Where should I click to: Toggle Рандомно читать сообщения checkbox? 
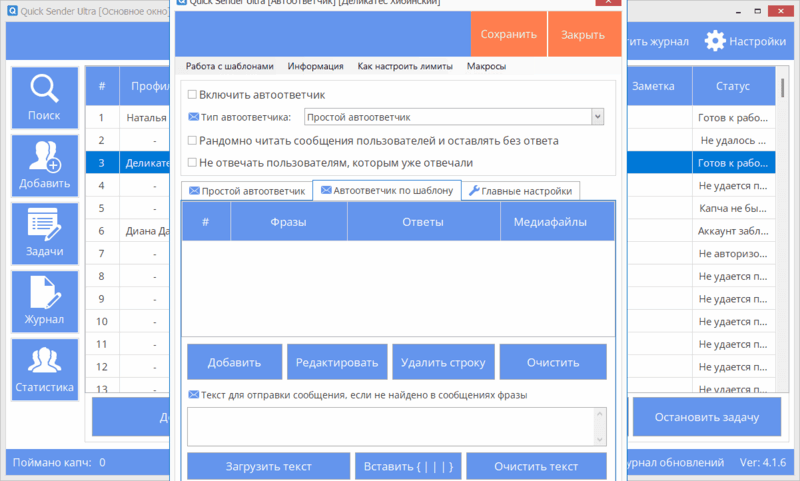click(193, 141)
